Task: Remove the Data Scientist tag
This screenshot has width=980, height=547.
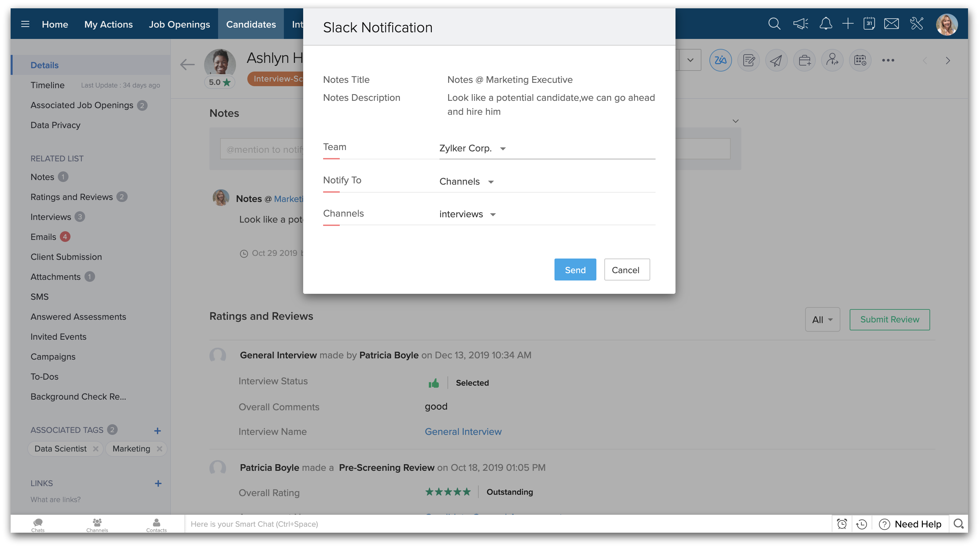Action: [x=95, y=449]
